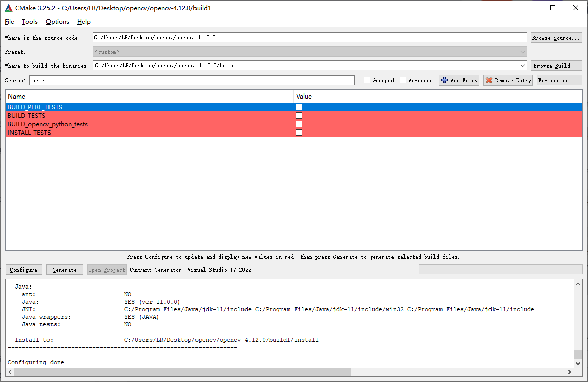Click the Open Project button
588x382 pixels.
pyautogui.click(x=107, y=270)
